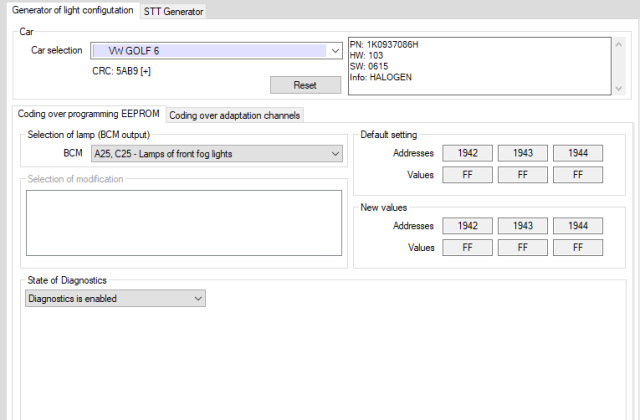Click default setting address 1944 field

tap(578, 153)
